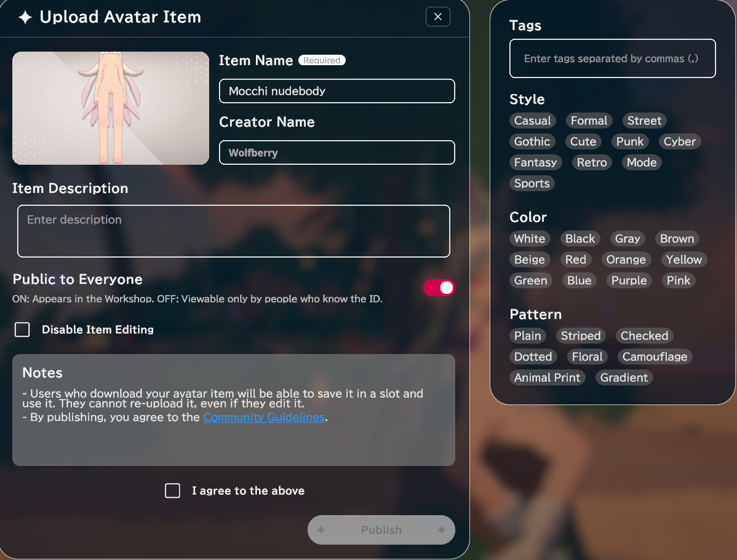Select the Punk style tag
This screenshot has width=737, height=560.
[x=630, y=141]
